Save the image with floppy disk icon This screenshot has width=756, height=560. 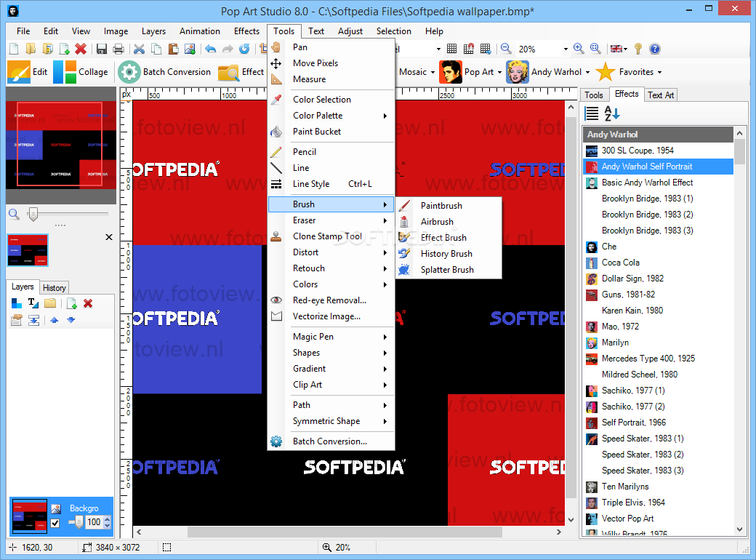pos(102,49)
